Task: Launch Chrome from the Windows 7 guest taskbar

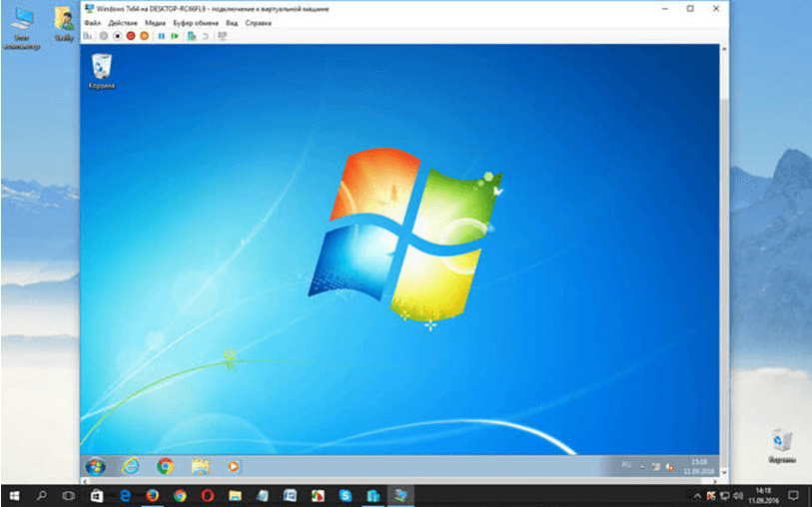Action: click(165, 465)
